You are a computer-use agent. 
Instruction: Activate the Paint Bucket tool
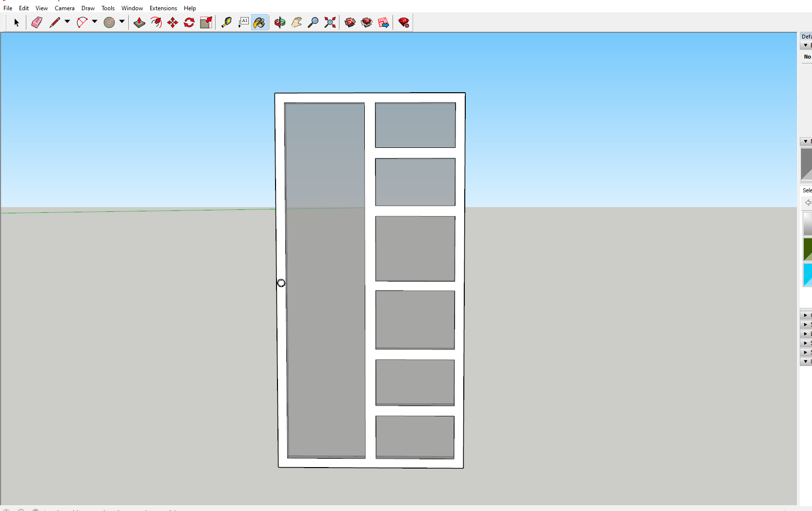coord(259,22)
